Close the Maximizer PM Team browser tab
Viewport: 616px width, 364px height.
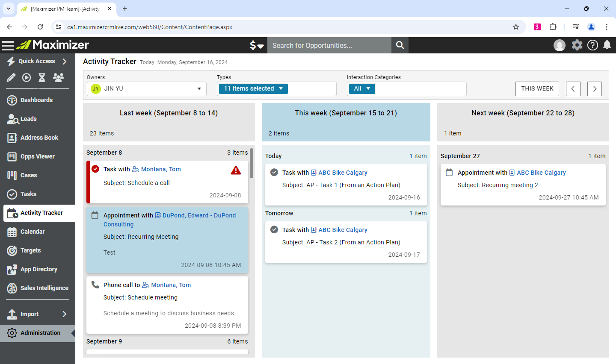[110, 9]
